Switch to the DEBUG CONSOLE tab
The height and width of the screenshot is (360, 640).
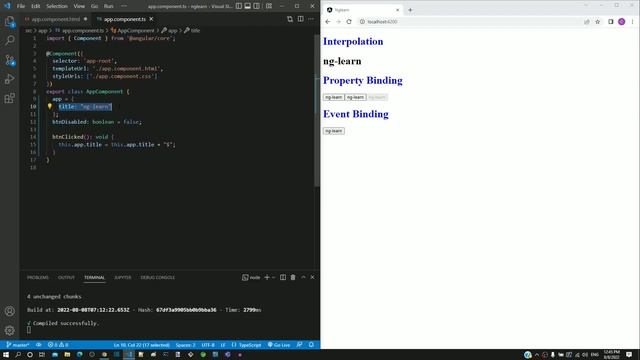pos(158,278)
